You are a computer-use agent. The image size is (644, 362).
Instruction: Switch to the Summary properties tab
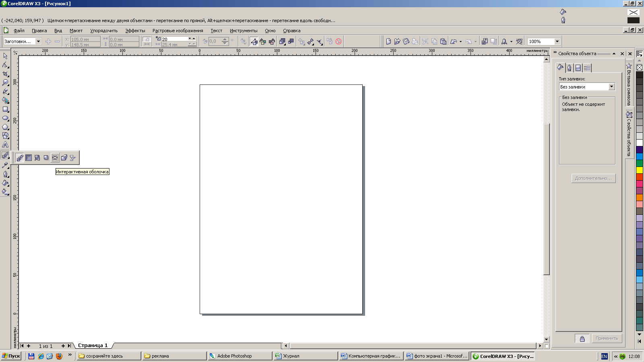coord(587,68)
